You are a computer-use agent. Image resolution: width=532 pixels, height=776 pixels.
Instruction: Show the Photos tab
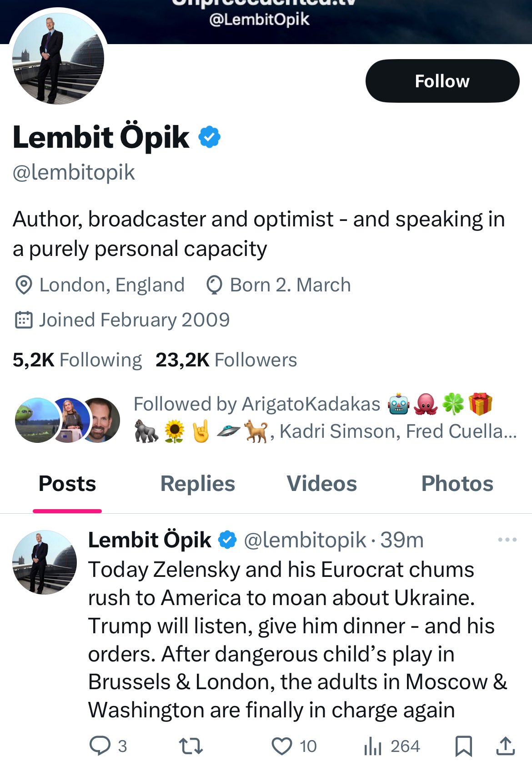pos(457,484)
